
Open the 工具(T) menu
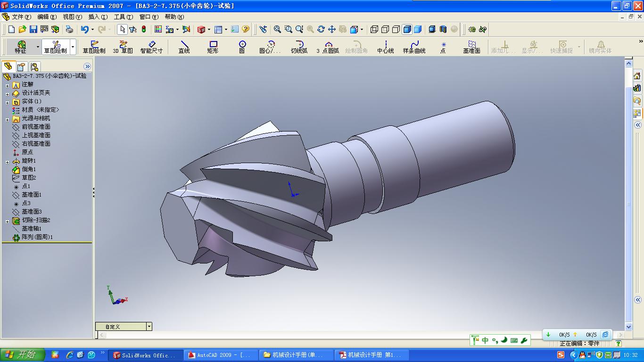[124, 16]
